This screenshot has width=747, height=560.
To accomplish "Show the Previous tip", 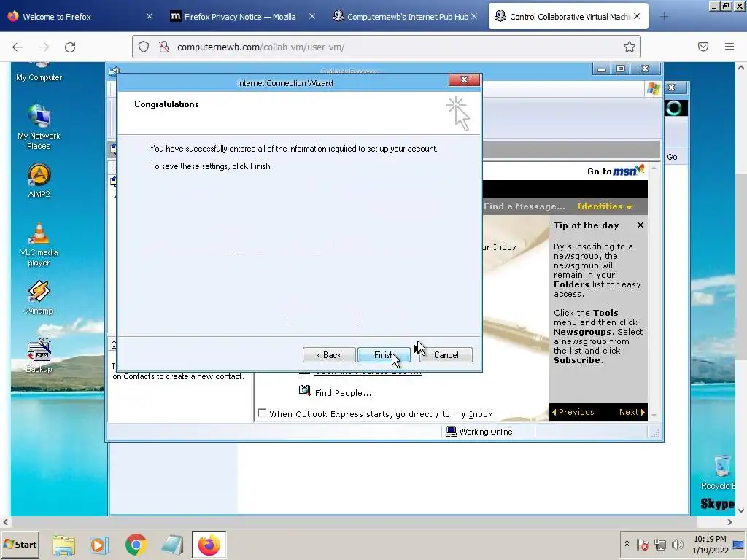I will coord(573,412).
